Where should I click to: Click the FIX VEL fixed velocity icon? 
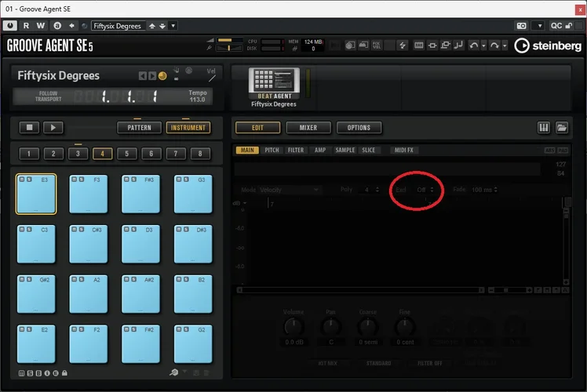[377, 45]
